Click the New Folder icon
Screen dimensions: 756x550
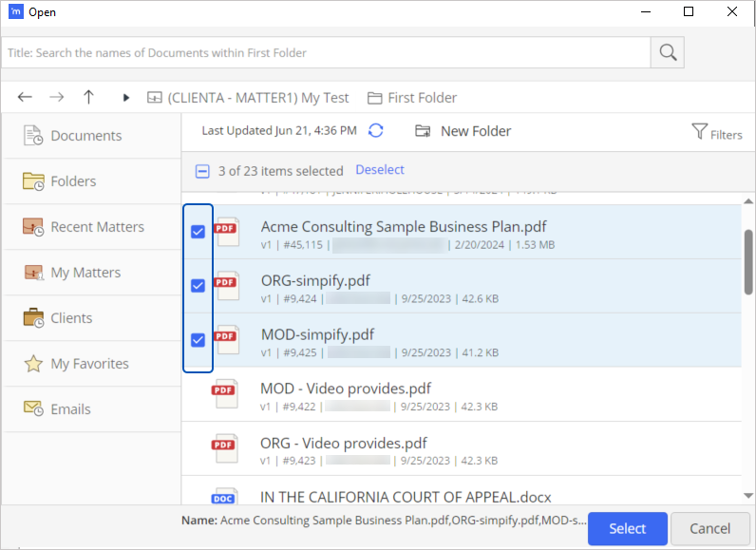(x=423, y=131)
